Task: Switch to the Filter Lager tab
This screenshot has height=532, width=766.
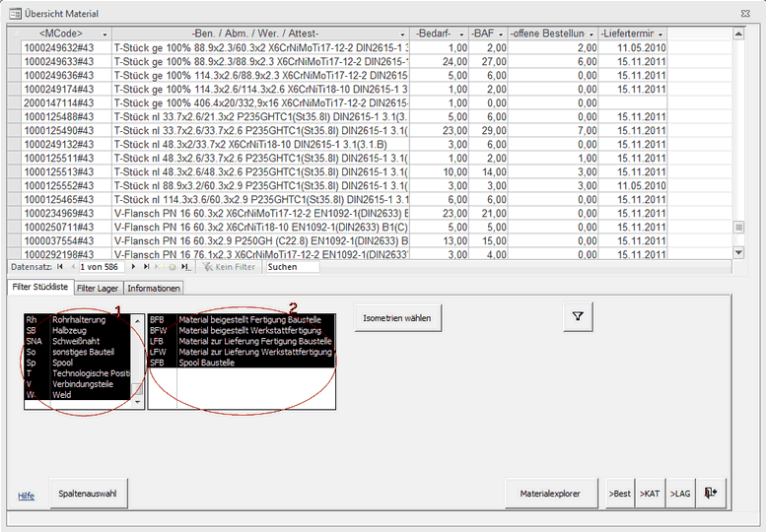Action: (x=99, y=288)
